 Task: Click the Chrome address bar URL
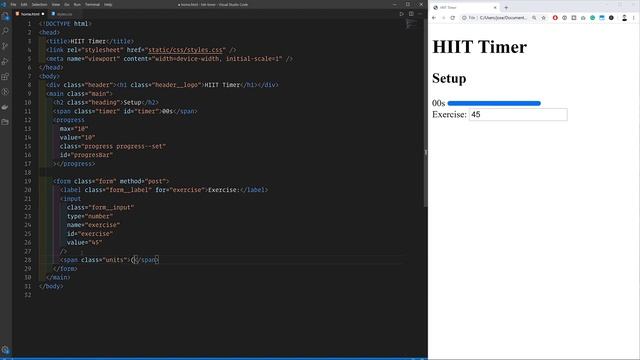pos(503,18)
